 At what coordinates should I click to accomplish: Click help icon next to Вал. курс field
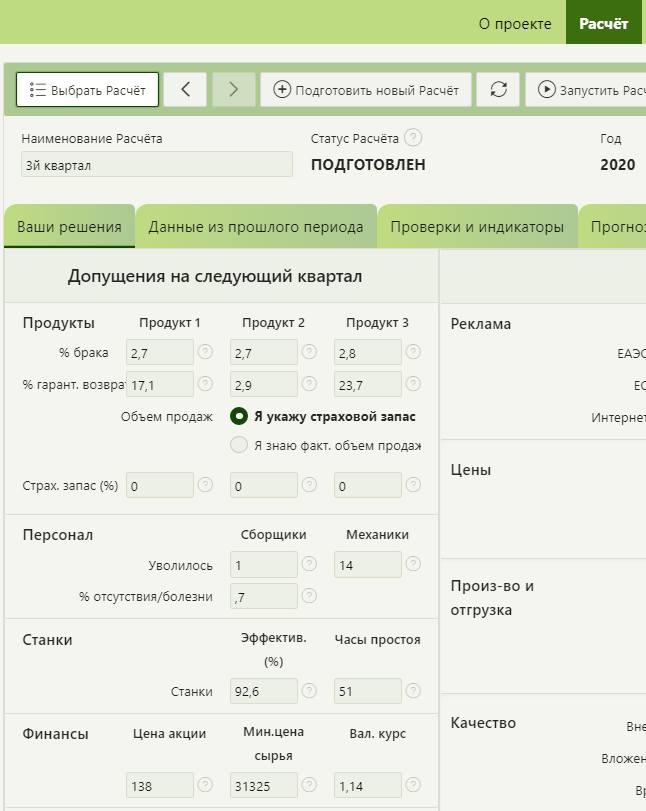(413, 785)
